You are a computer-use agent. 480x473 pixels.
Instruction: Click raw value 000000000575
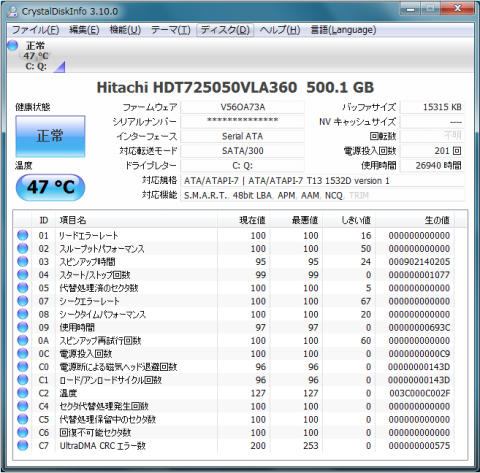tap(419, 446)
